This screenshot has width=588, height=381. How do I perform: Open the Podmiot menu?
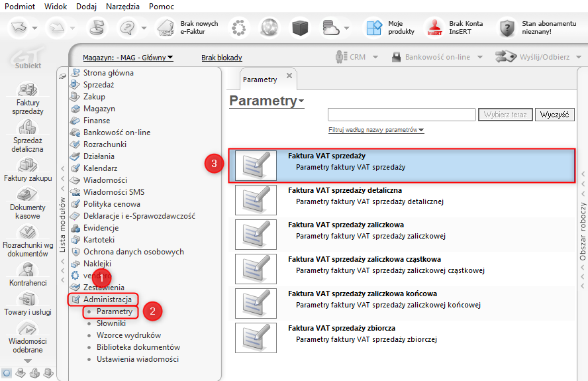20,7
